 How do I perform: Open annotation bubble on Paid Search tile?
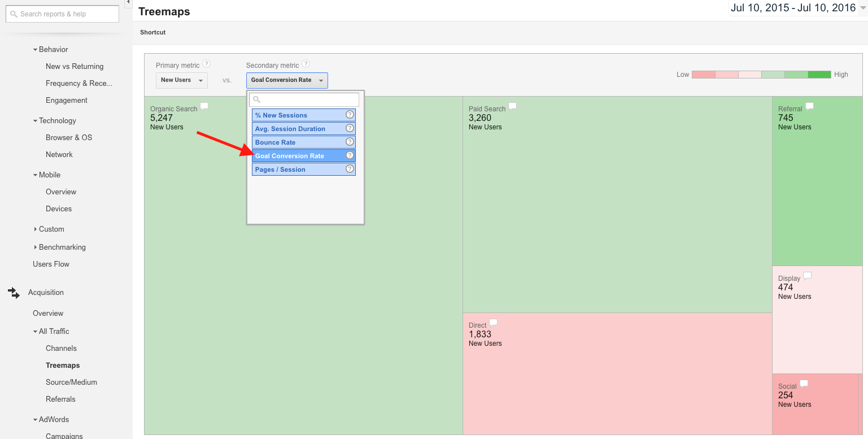[513, 106]
